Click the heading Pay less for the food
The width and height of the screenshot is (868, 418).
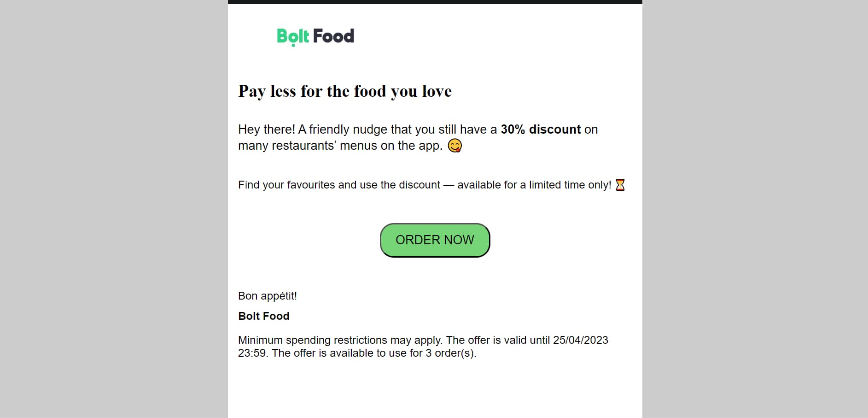coord(344,91)
